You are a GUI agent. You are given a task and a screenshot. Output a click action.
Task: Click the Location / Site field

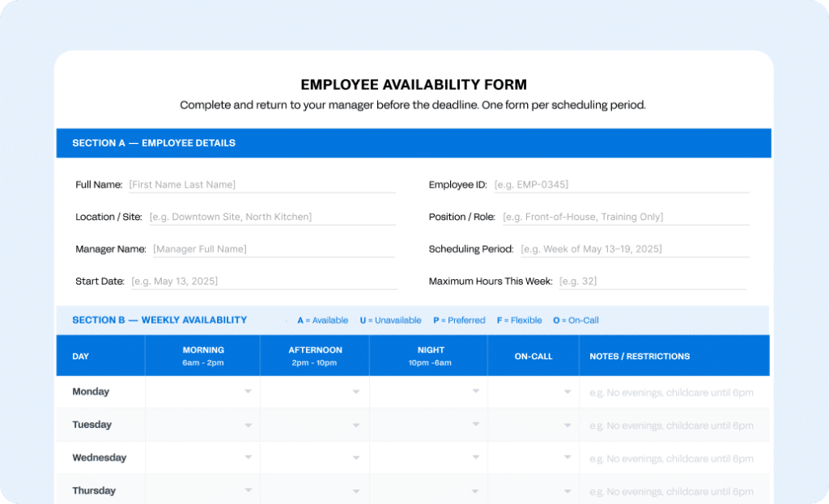click(272, 217)
